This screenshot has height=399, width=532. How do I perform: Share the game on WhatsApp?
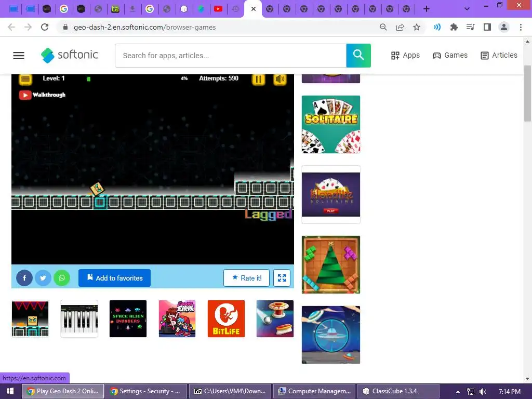(x=62, y=278)
